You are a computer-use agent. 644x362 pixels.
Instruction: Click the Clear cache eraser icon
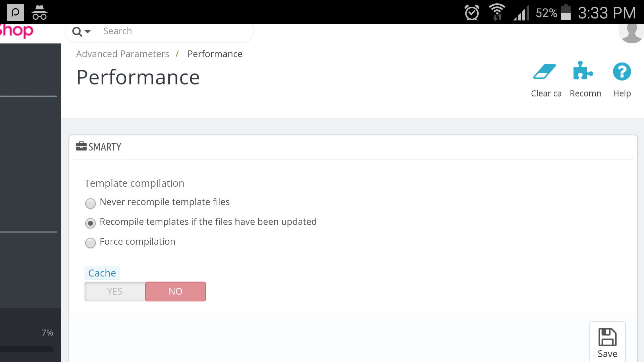[545, 71]
